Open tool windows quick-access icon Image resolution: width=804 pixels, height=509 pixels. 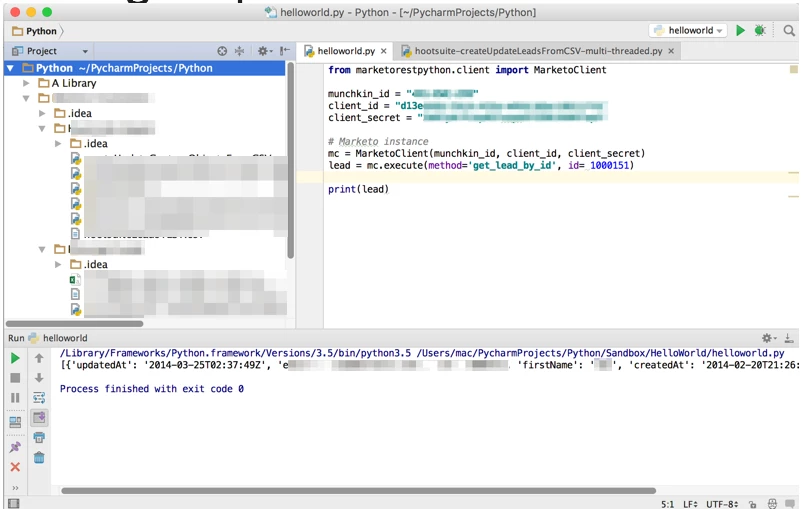point(14,503)
